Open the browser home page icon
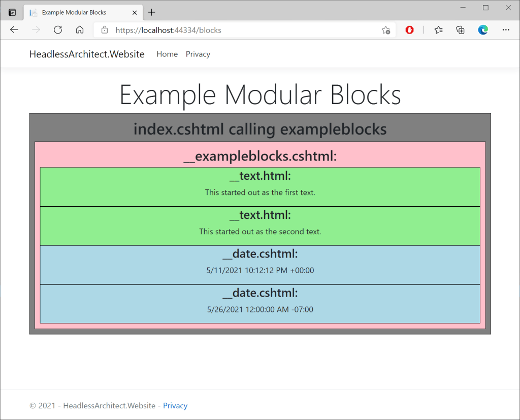 coord(79,30)
